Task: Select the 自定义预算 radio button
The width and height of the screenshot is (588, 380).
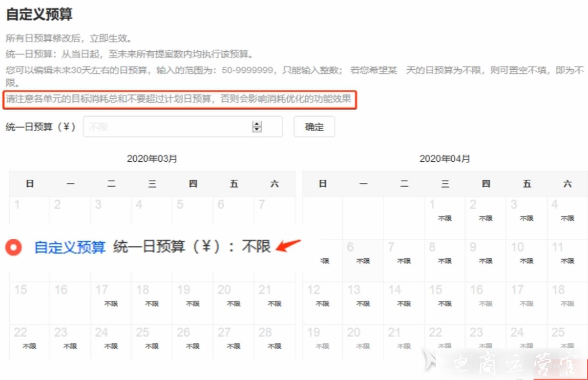Action: [14, 248]
